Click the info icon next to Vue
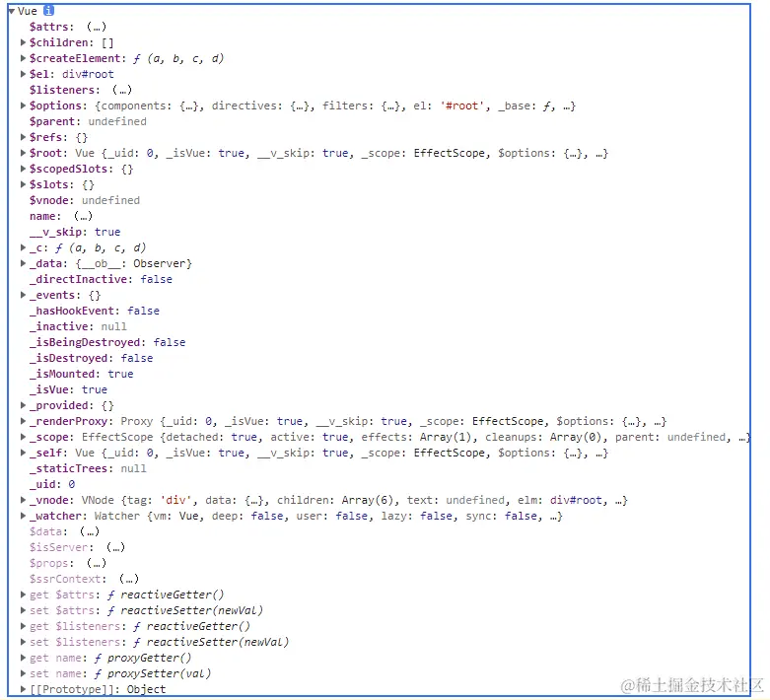 48,10
